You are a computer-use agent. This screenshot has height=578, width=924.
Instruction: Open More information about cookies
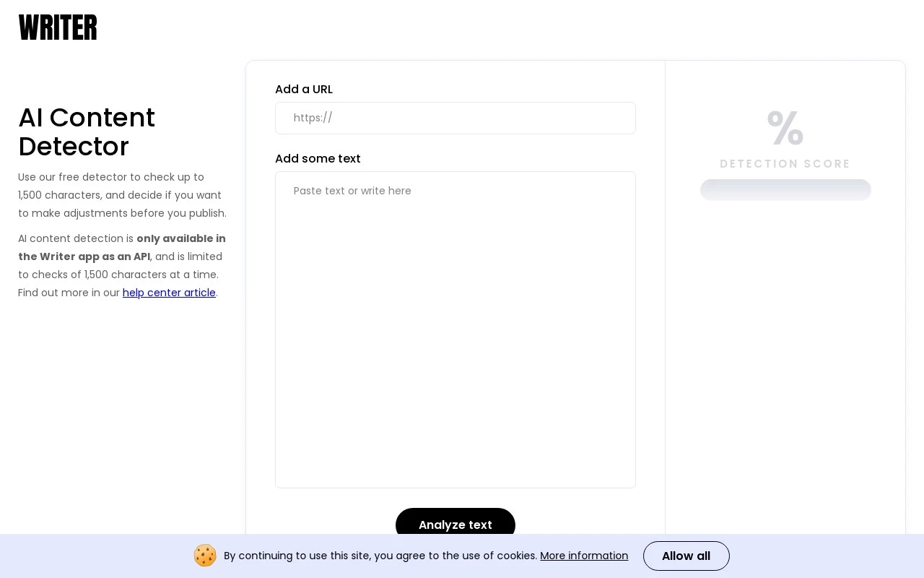[584, 556]
